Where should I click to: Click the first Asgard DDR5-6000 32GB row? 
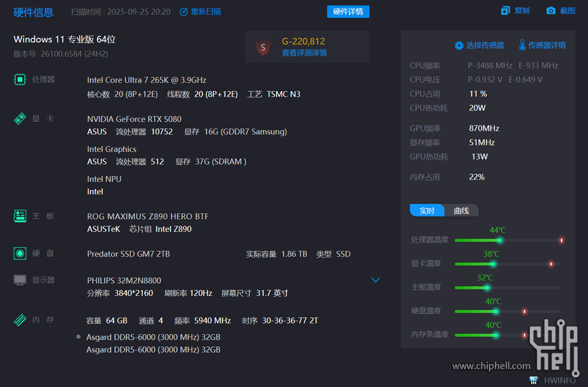(x=154, y=337)
